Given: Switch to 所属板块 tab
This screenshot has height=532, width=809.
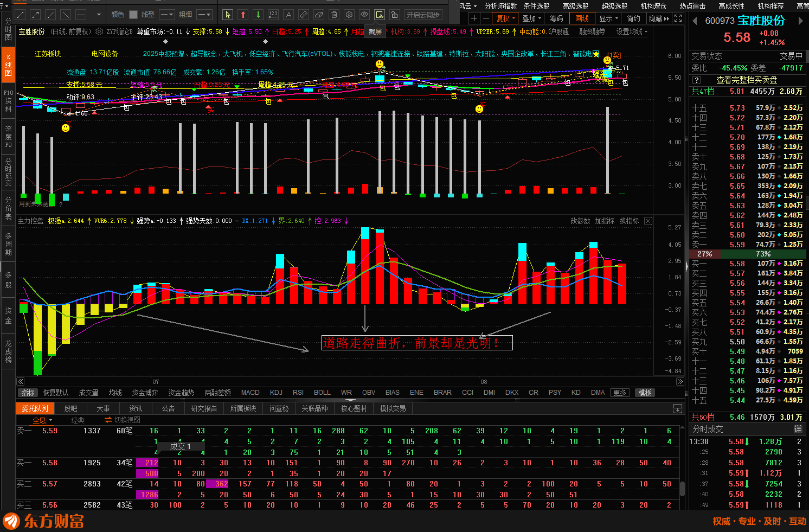Looking at the screenshot, I should [x=243, y=408].
